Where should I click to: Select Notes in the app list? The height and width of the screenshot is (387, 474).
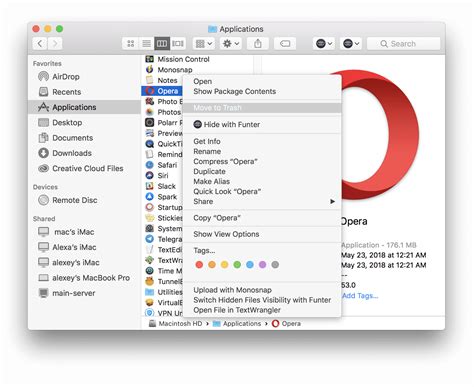click(x=162, y=80)
